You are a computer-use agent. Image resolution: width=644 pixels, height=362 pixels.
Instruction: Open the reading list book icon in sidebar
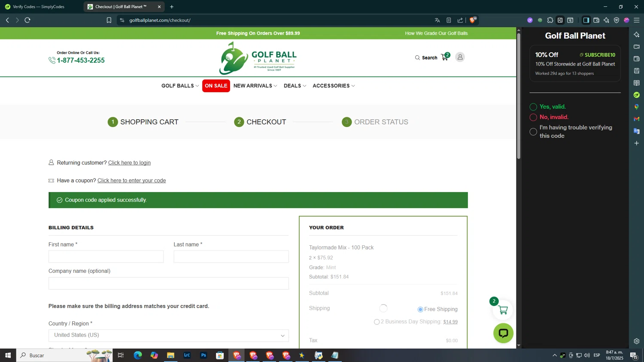click(637, 83)
